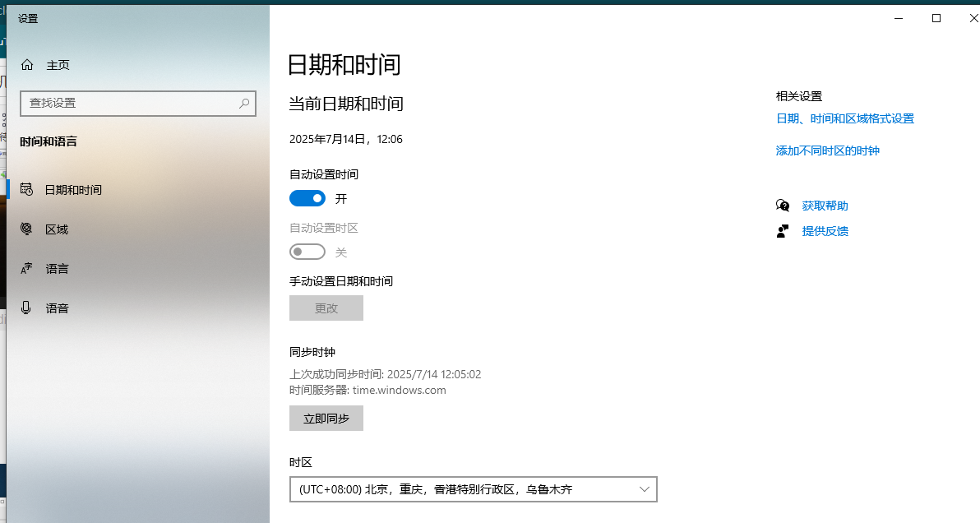Open 日期、时间和区域格式设置 link
This screenshot has width=980, height=523.
pyautogui.click(x=844, y=118)
